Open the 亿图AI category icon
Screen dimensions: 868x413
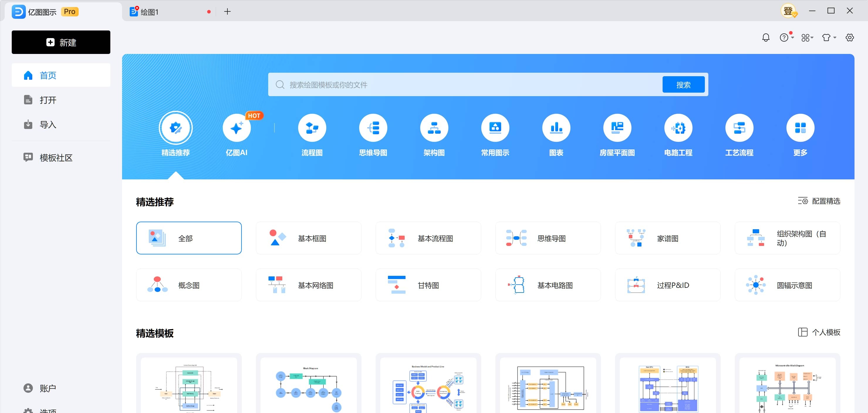(x=237, y=128)
